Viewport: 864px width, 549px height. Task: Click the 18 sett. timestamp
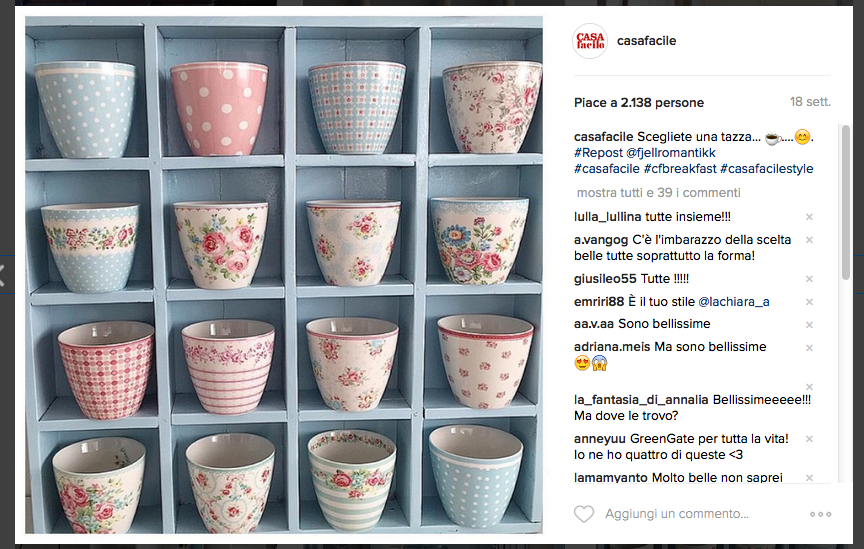point(810,102)
